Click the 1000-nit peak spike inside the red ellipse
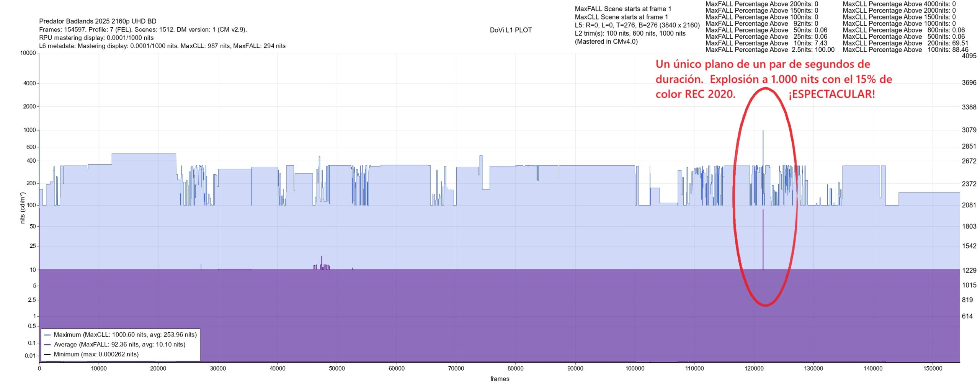Screen dimensions: 980x392 pos(763,132)
